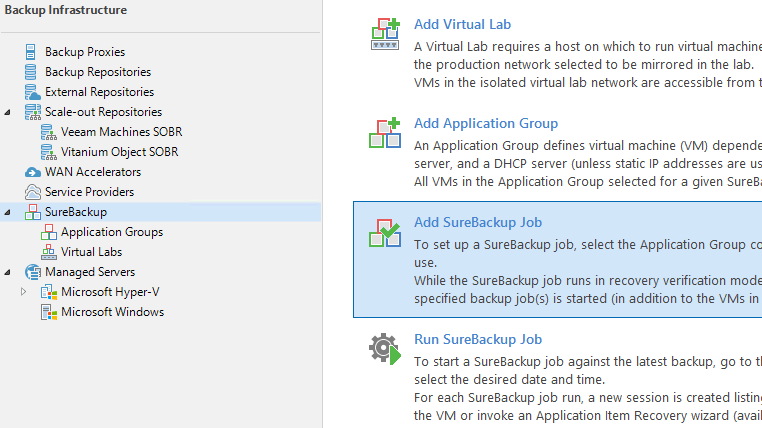Click the Run SureBackup Job gear icon
762x428 pixels.
pos(385,348)
